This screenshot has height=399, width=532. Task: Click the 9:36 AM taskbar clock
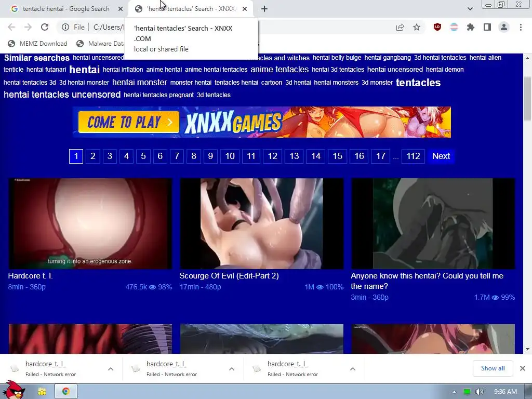[505, 392]
